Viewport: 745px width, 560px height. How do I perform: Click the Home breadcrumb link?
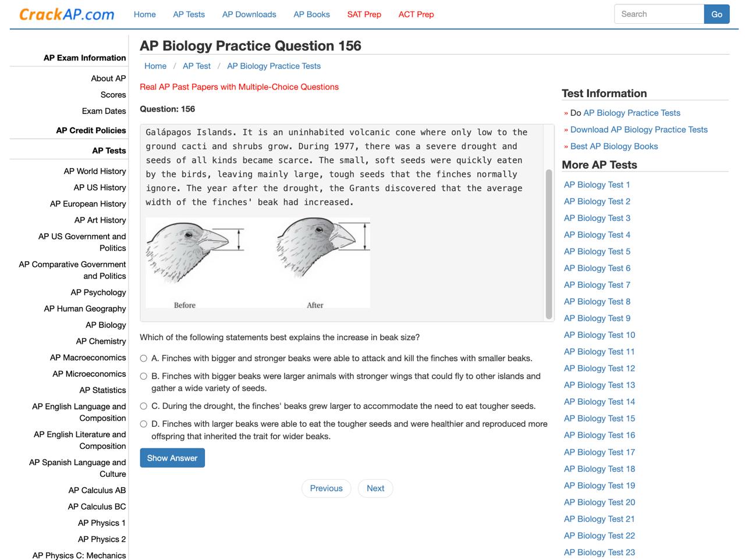(x=155, y=66)
